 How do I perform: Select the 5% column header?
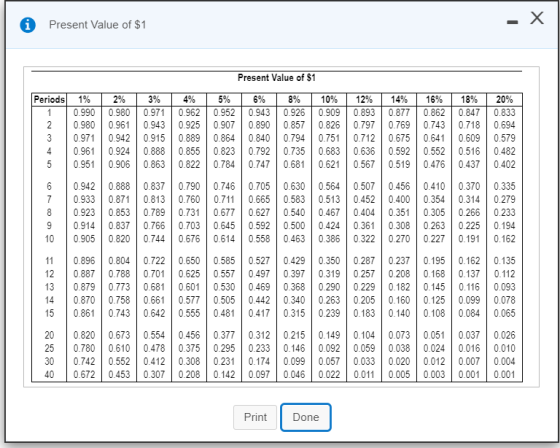[x=224, y=100]
